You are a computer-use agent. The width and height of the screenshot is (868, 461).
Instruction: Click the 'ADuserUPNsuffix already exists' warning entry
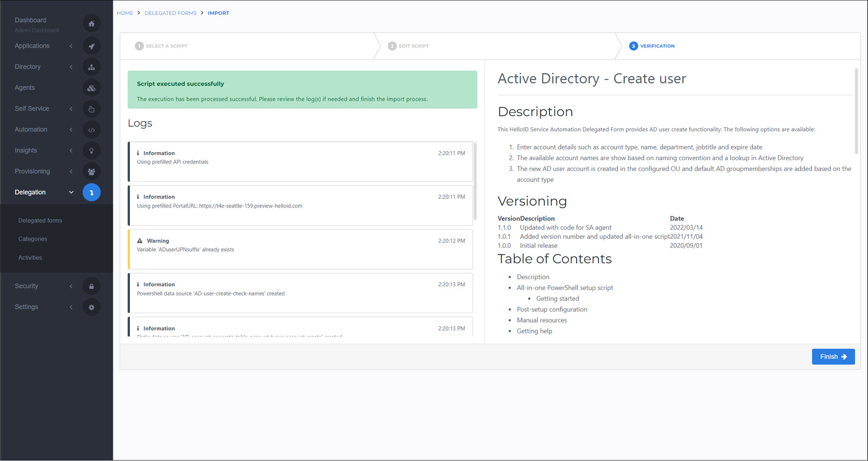point(300,249)
